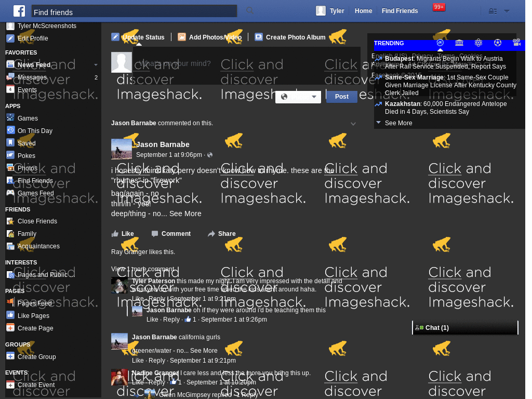Open the Budapest trending story

(445, 62)
